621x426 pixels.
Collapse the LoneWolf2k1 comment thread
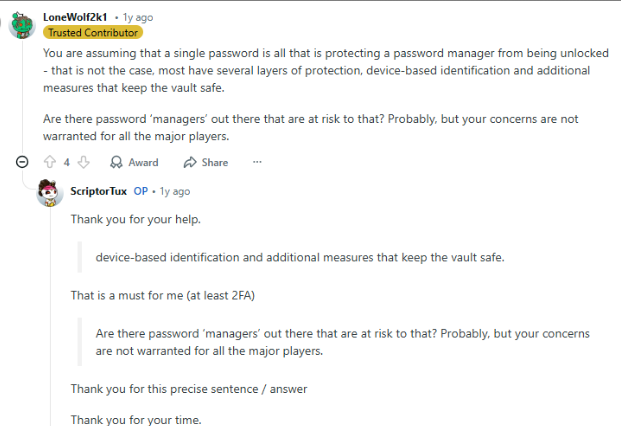click(x=22, y=162)
